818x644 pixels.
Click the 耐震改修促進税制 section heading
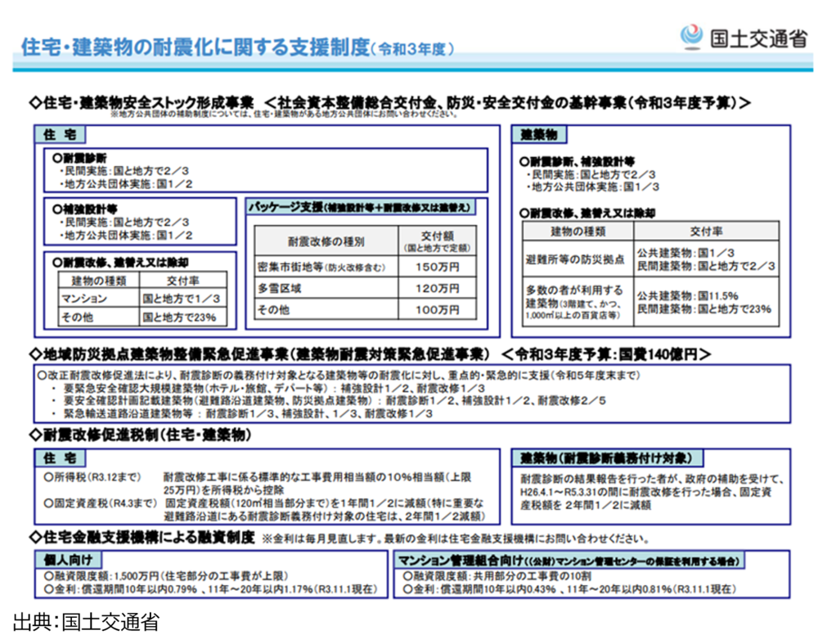coord(142,435)
